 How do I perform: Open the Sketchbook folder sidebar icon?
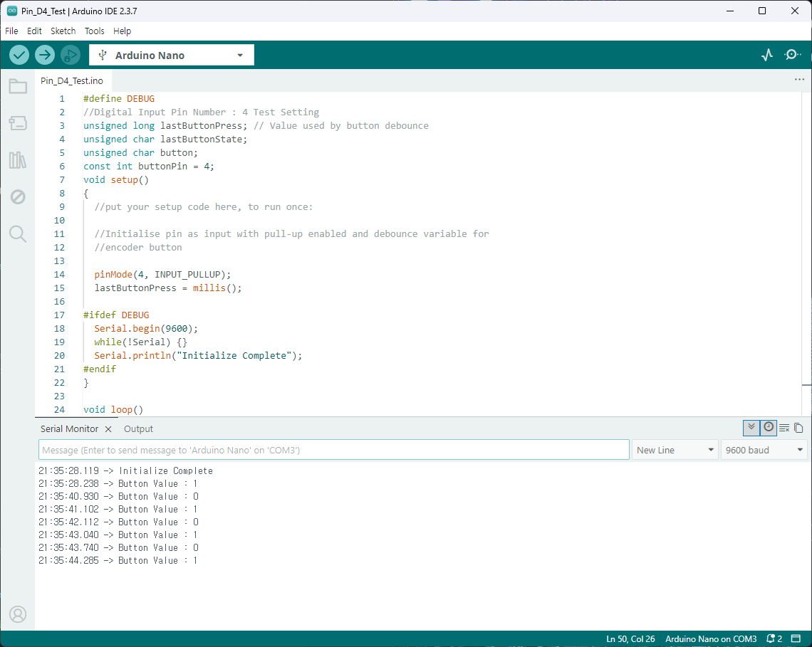18,86
